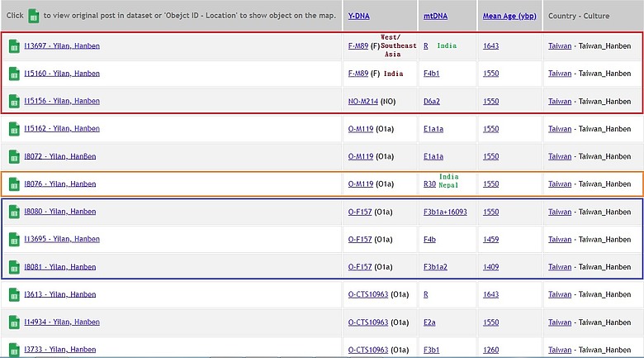Sort table by the Y-DNA column header

pos(358,16)
